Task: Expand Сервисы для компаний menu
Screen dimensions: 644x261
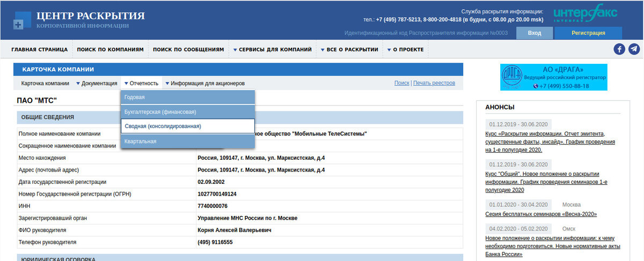Action: click(x=272, y=49)
